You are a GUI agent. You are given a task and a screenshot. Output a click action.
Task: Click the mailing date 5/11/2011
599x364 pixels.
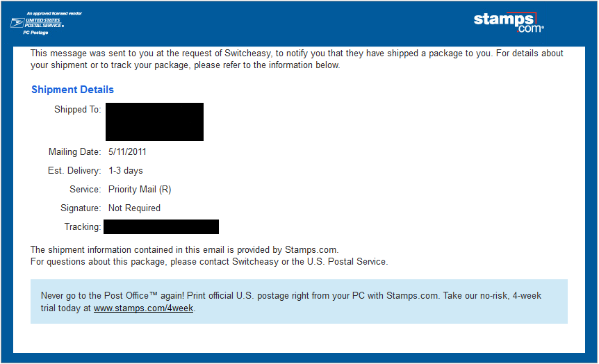click(x=127, y=151)
